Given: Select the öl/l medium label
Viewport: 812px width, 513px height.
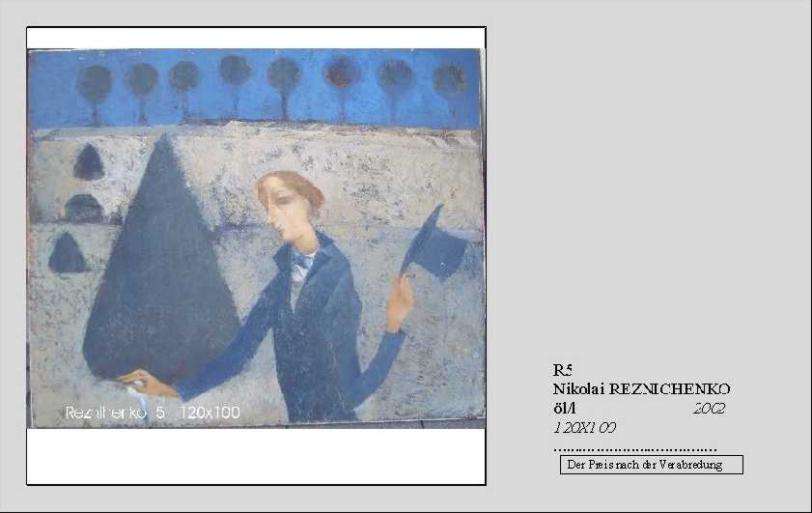Looking at the screenshot, I should pyautogui.click(x=564, y=409).
